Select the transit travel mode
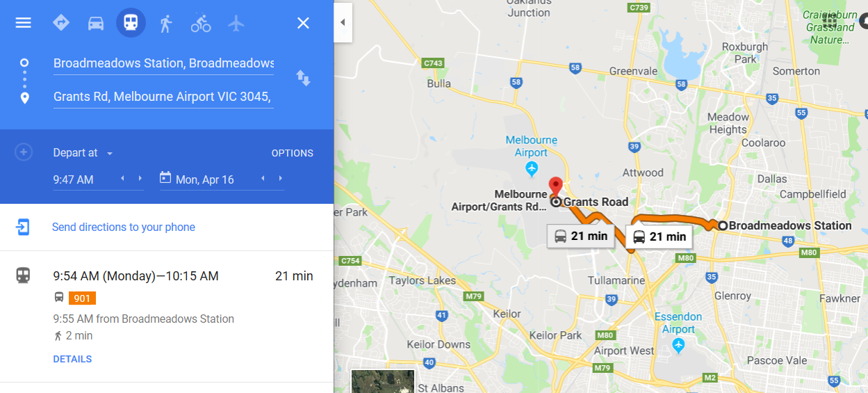This screenshot has width=868, height=393. (x=131, y=23)
